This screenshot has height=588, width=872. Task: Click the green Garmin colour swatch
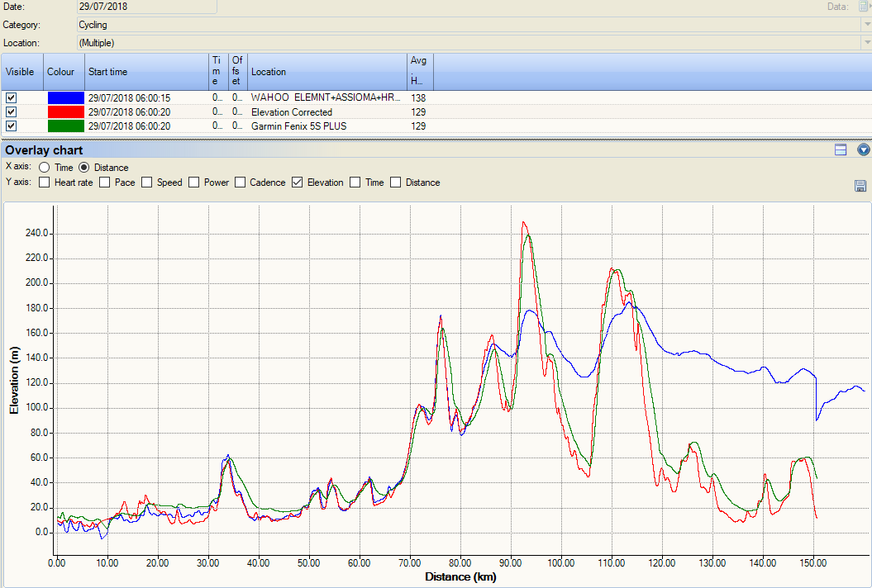click(65, 126)
